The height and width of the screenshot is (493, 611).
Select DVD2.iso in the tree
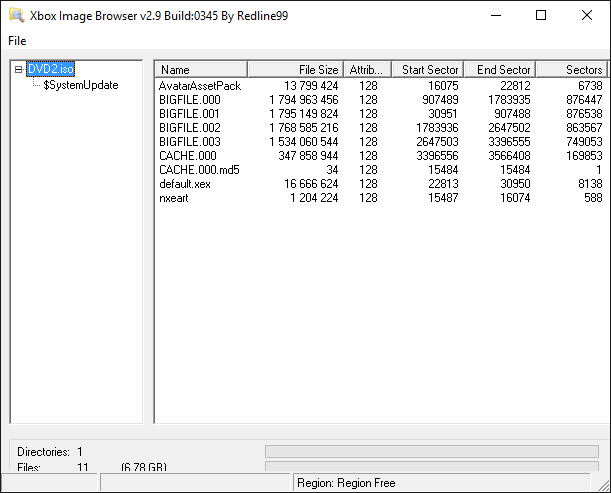click(51, 69)
